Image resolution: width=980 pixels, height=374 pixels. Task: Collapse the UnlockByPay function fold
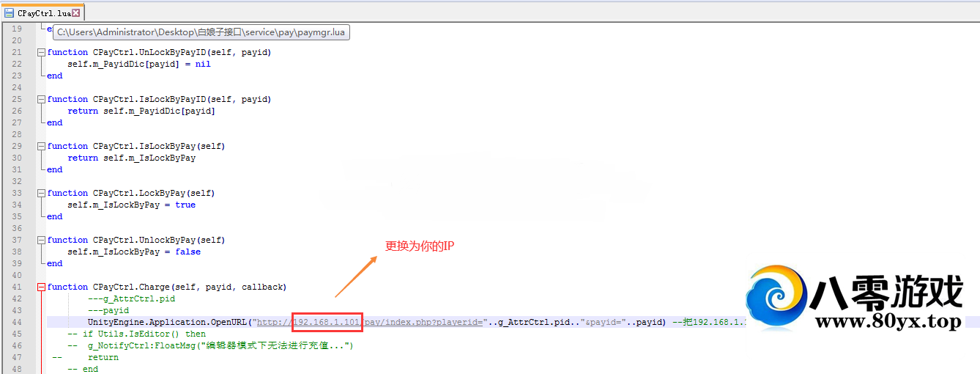pos(41,241)
